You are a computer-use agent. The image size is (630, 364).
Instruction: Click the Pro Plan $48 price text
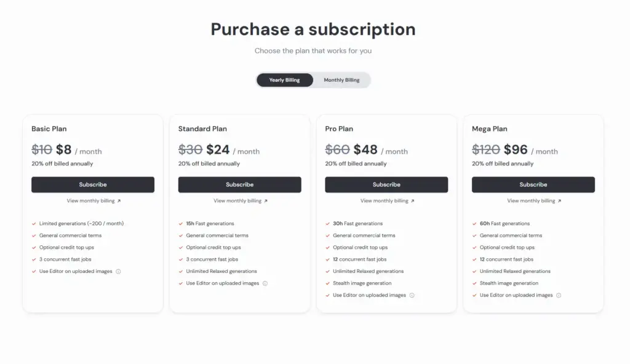[365, 150]
